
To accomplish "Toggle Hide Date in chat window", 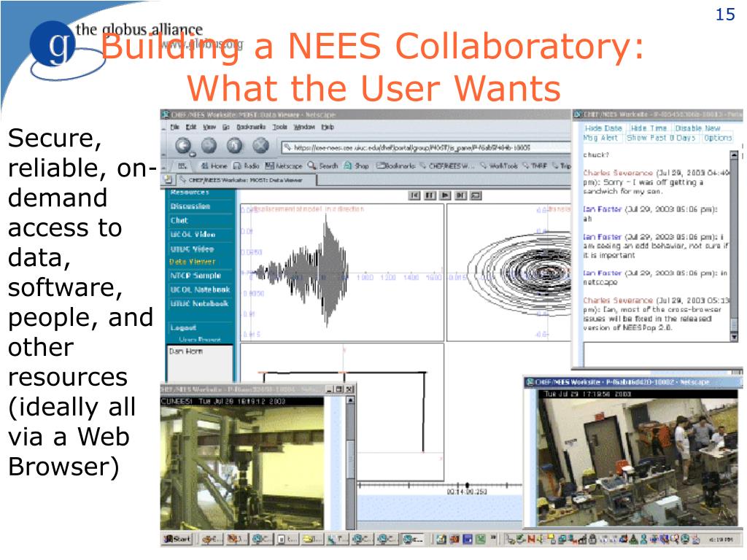I will pyautogui.click(x=603, y=128).
